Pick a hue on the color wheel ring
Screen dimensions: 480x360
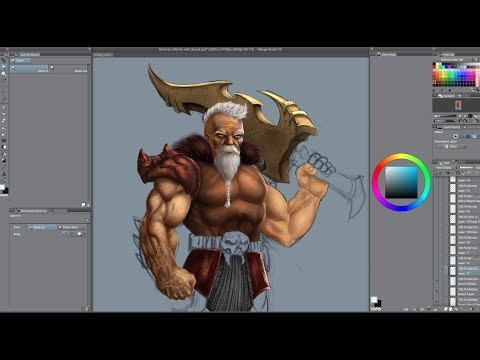[x=401, y=156]
